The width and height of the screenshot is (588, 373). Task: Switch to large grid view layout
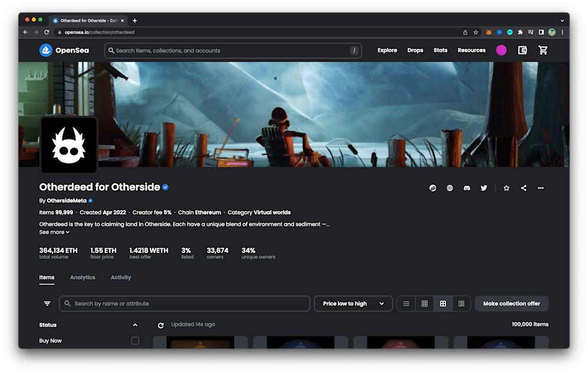point(443,304)
